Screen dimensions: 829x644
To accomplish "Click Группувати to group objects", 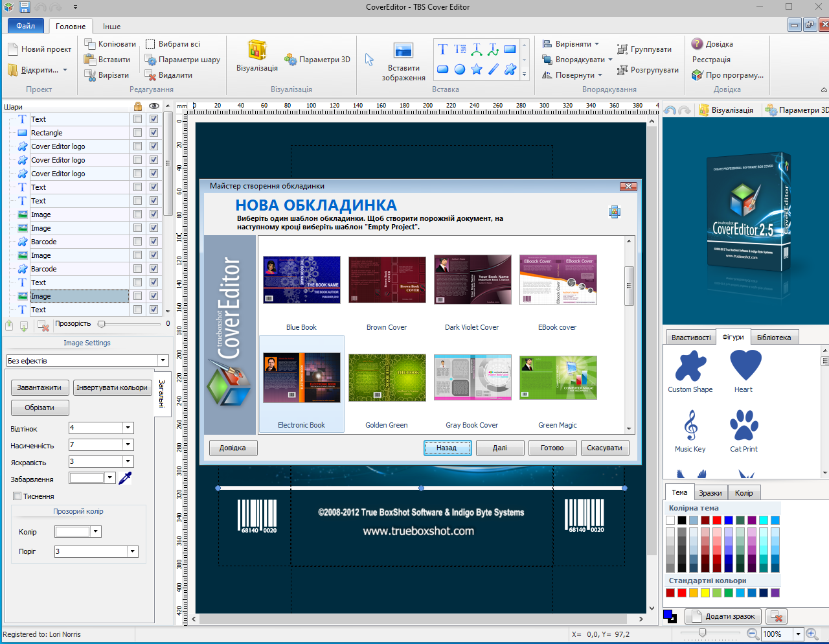I will tap(644, 49).
